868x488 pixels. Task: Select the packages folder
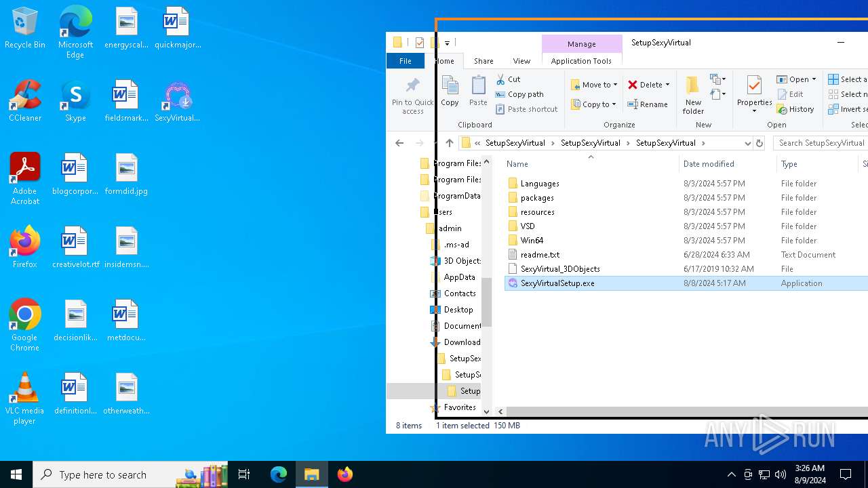[x=537, y=198]
